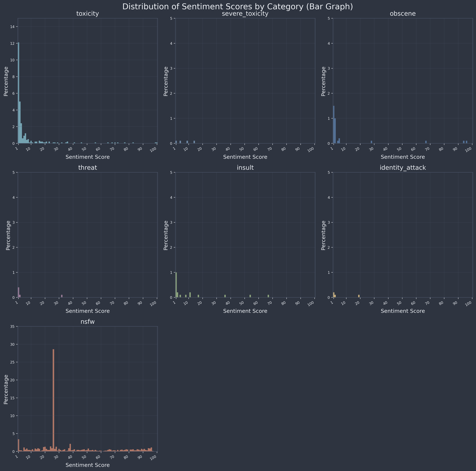Click the obscene chart bar near score 28
Screen dimensions: 476x471
(371, 142)
